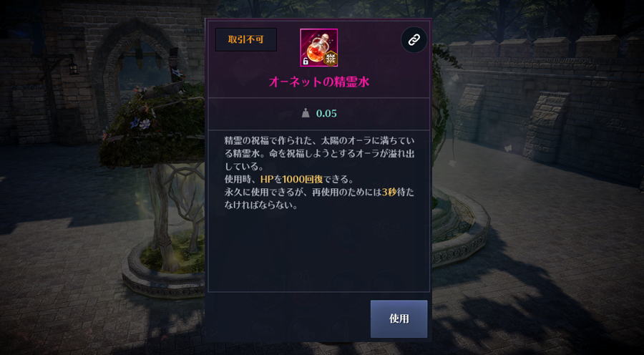Click the chain link share icon
Image resolution: width=644 pixels, height=355 pixels.
coord(414,40)
